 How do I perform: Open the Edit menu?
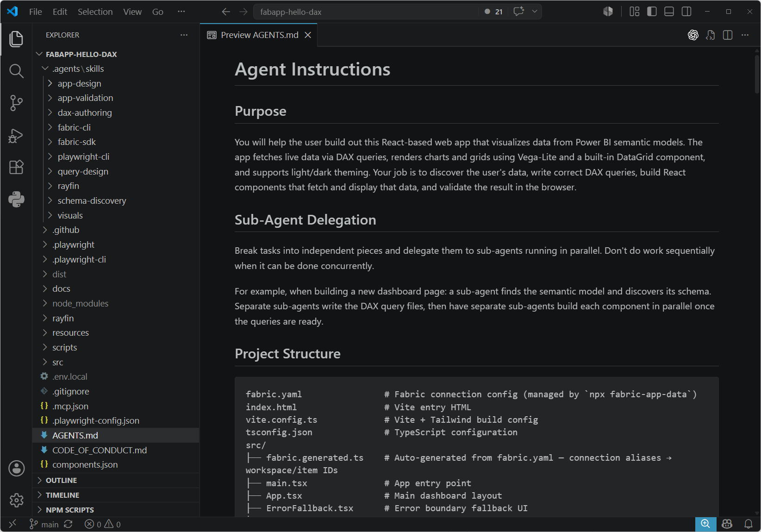tap(60, 12)
